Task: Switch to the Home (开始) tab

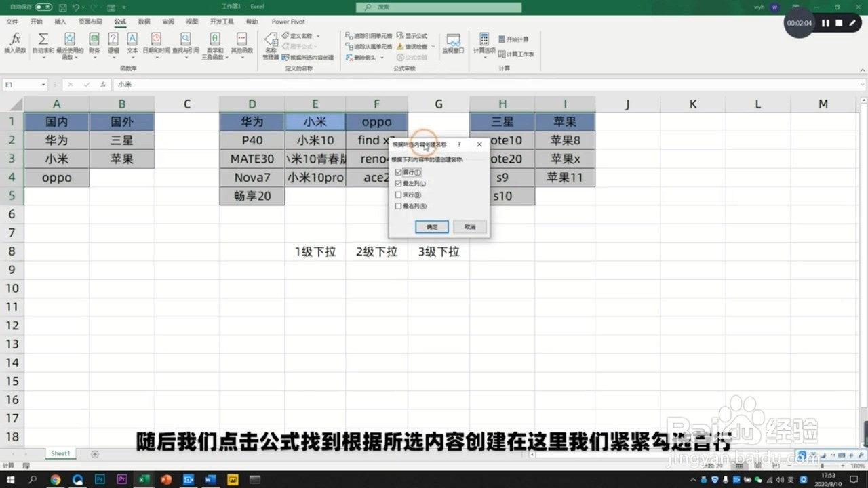Action: coord(36,22)
